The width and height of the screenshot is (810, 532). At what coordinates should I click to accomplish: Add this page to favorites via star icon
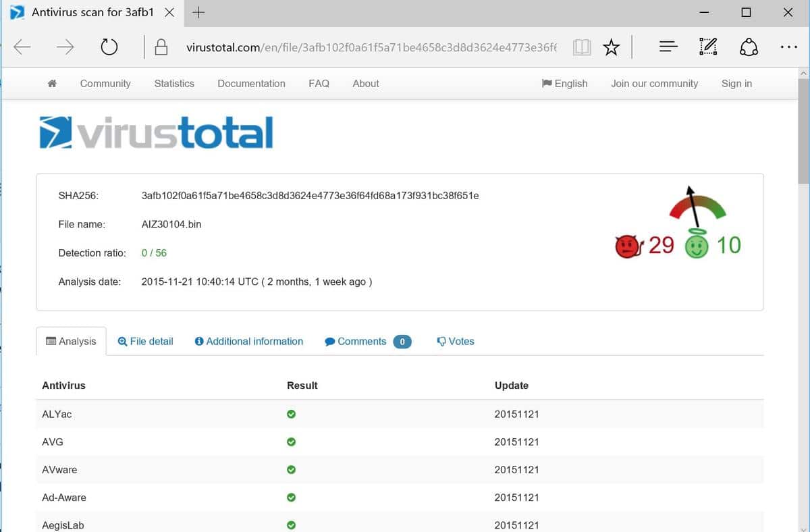612,47
